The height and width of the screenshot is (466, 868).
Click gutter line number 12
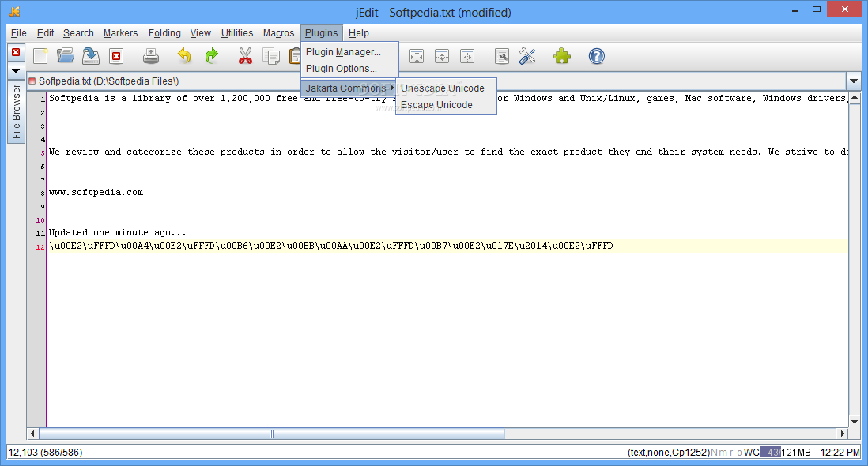coord(40,246)
